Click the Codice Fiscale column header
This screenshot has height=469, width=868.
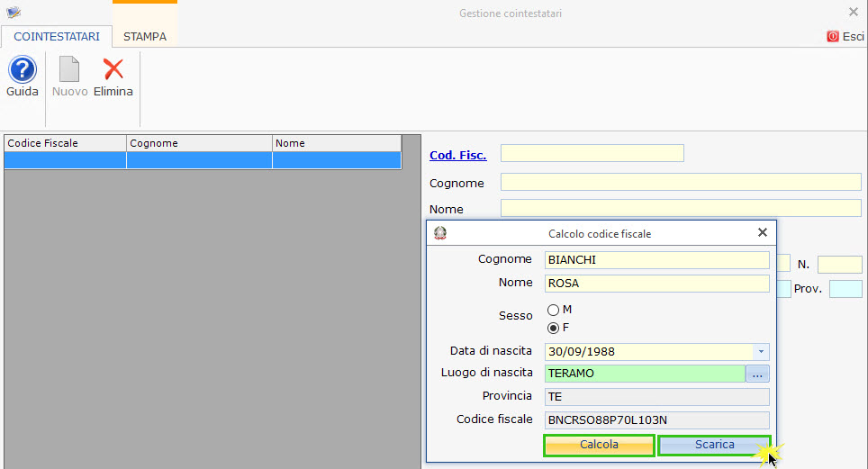[x=66, y=143]
